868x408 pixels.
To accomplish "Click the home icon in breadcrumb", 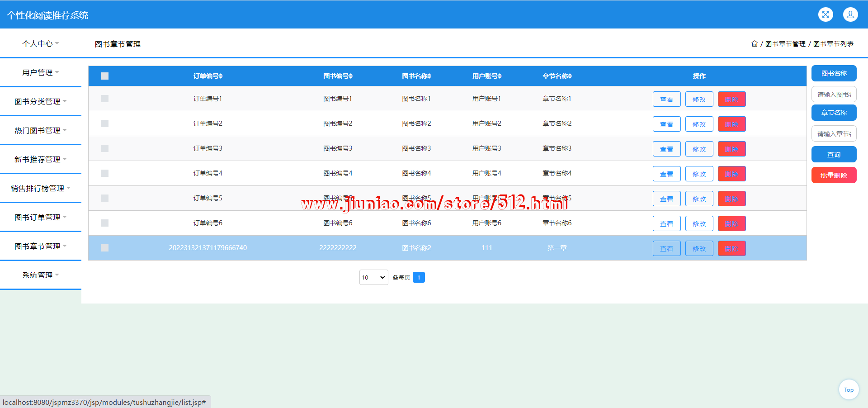I will pyautogui.click(x=755, y=44).
